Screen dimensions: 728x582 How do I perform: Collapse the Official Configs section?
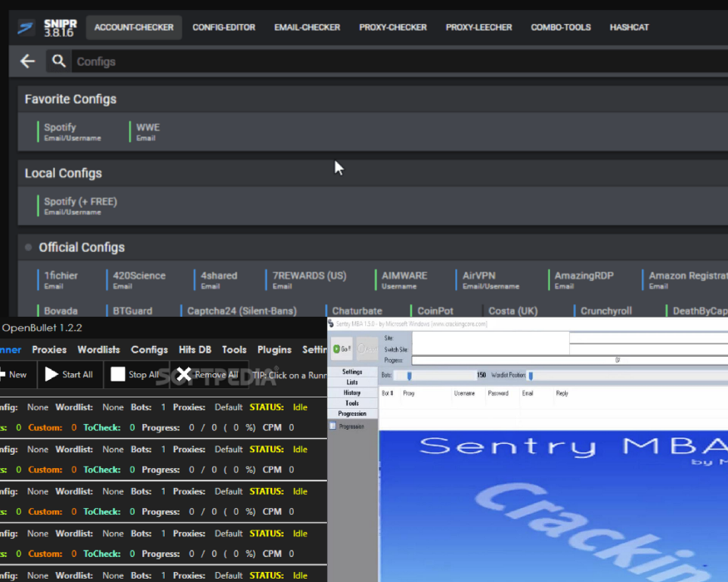(x=29, y=248)
